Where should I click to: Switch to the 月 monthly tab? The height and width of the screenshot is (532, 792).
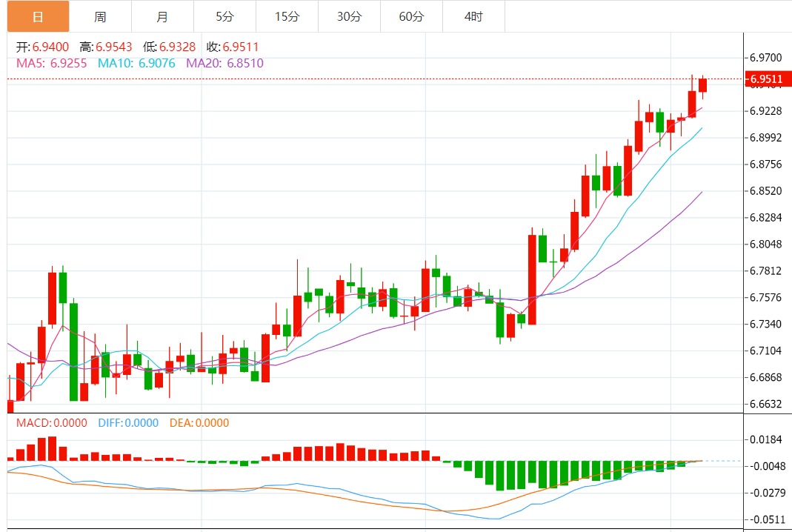click(162, 17)
